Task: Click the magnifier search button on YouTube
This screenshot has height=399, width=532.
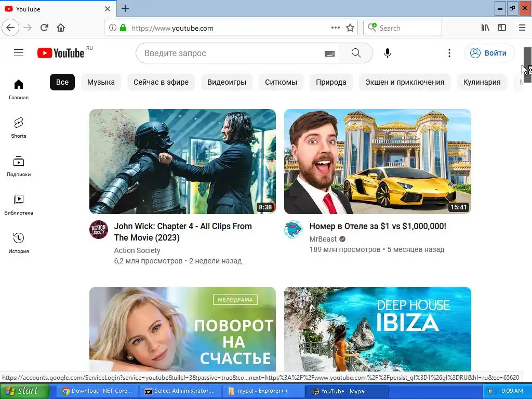Action: [x=356, y=53]
